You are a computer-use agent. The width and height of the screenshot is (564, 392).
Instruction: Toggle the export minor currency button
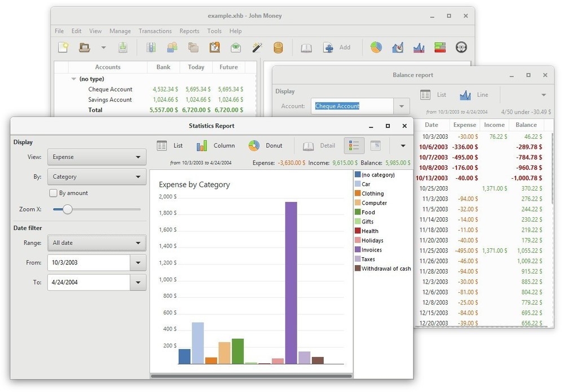coord(376,146)
